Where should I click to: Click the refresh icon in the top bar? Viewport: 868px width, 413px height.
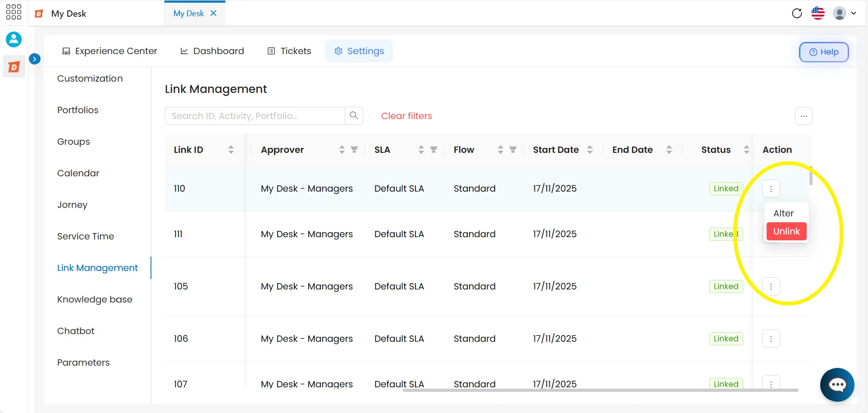(x=797, y=13)
